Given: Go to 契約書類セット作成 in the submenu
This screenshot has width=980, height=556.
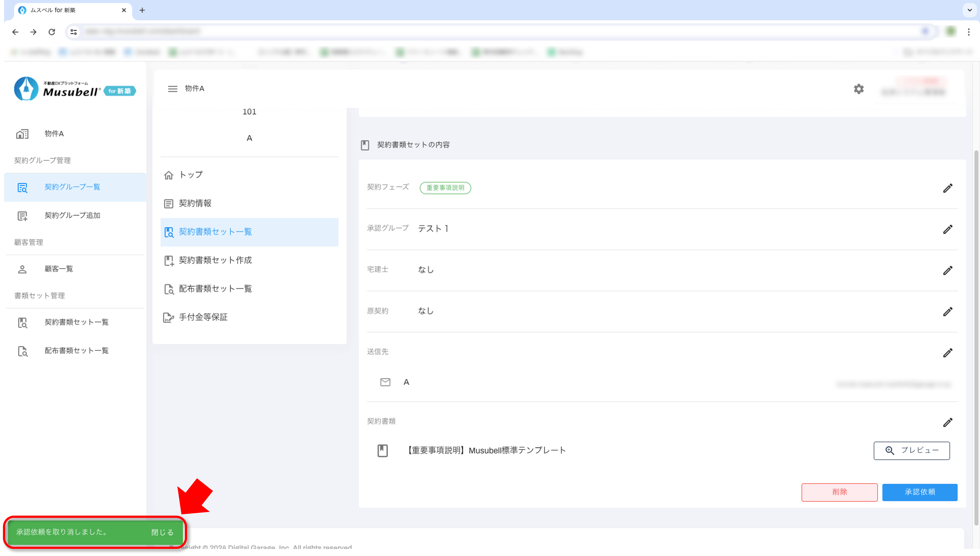Looking at the screenshot, I should [x=215, y=260].
